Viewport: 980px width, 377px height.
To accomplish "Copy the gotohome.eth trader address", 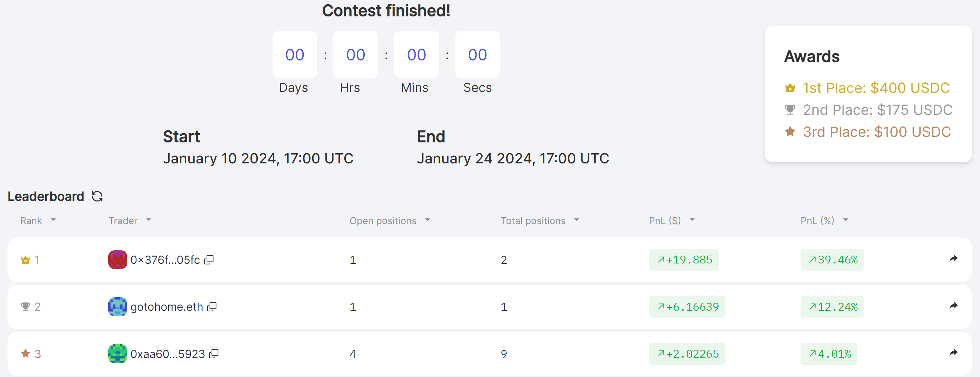I will pos(212,307).
